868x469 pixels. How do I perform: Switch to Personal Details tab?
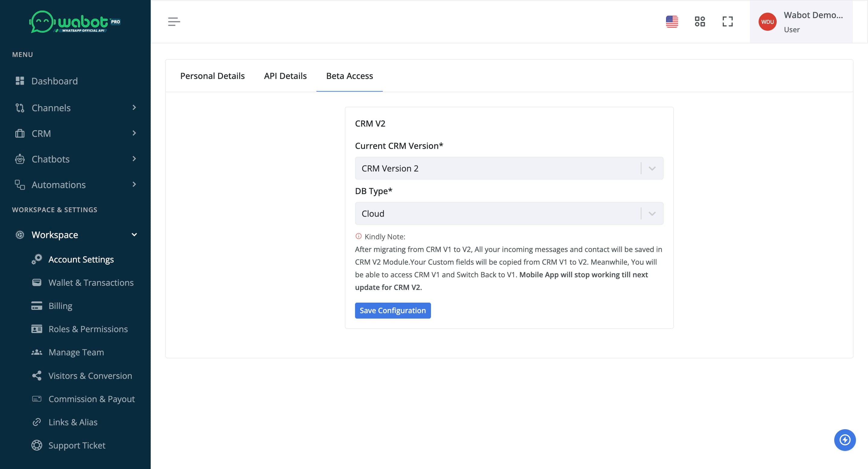pos(212,76)
